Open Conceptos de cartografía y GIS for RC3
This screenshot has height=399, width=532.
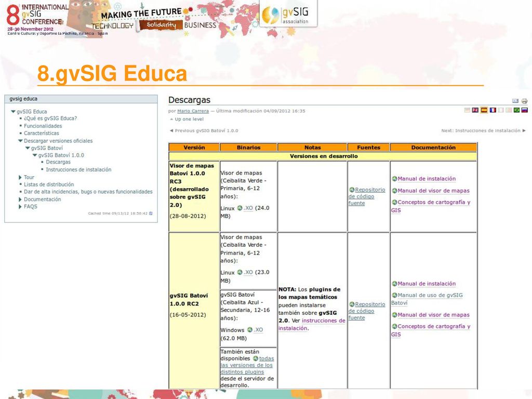pyautogui.click(x=431, y=206)
